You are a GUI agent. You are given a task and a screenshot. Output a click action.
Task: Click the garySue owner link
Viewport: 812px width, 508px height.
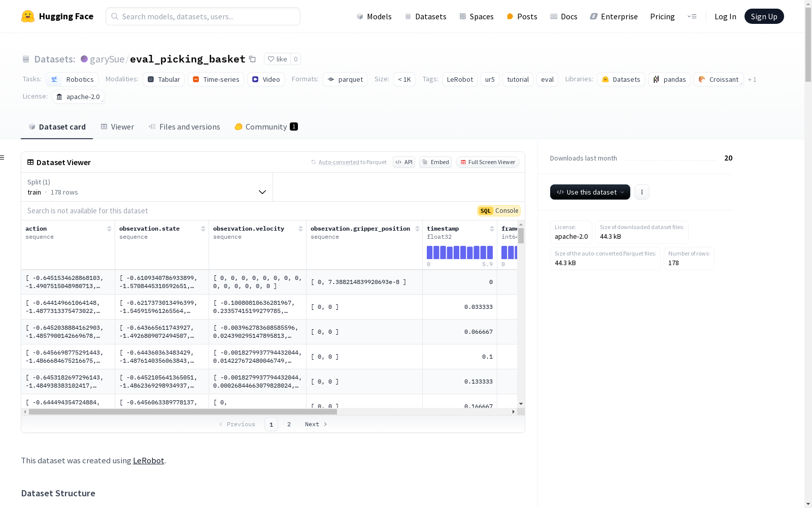point(107,59)
